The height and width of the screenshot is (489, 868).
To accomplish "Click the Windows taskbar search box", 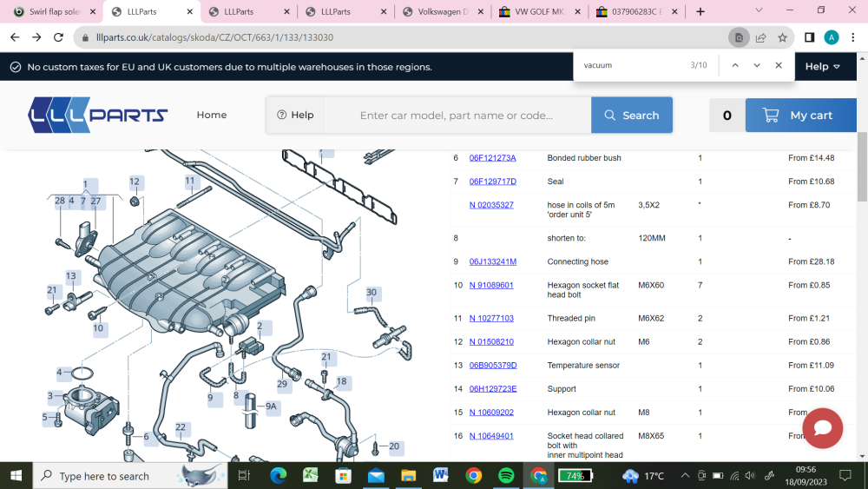I will (x=130, y=476).
